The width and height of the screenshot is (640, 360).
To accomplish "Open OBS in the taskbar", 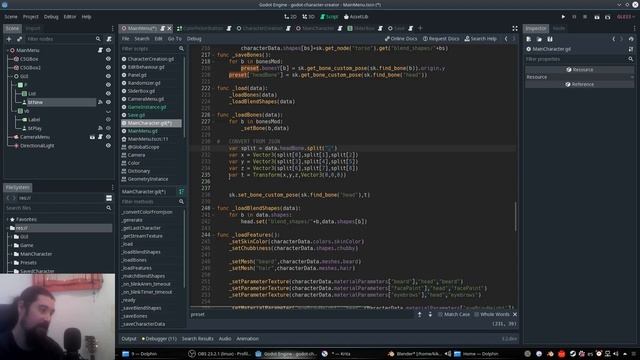I will pyautogui.click(x=220, y=354).
